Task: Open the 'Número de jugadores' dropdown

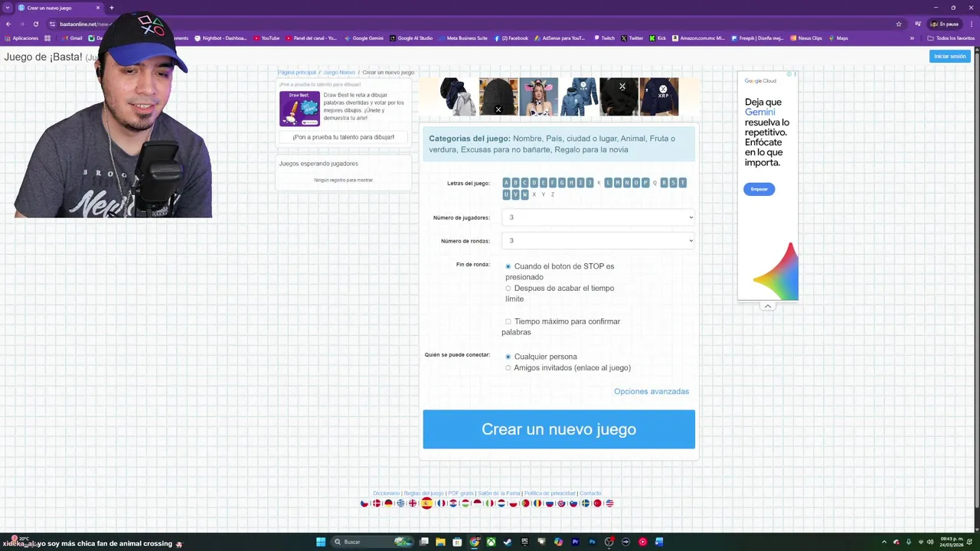Action: (599, 217)
